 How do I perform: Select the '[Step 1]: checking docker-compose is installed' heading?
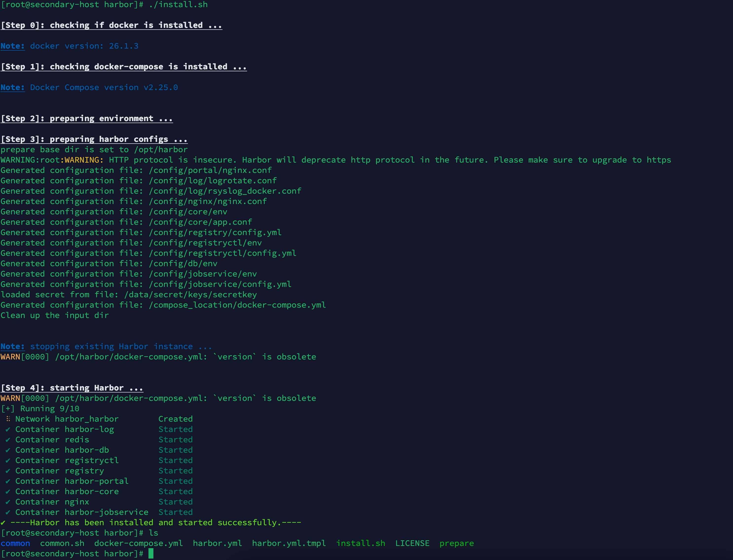coord(124,67)
